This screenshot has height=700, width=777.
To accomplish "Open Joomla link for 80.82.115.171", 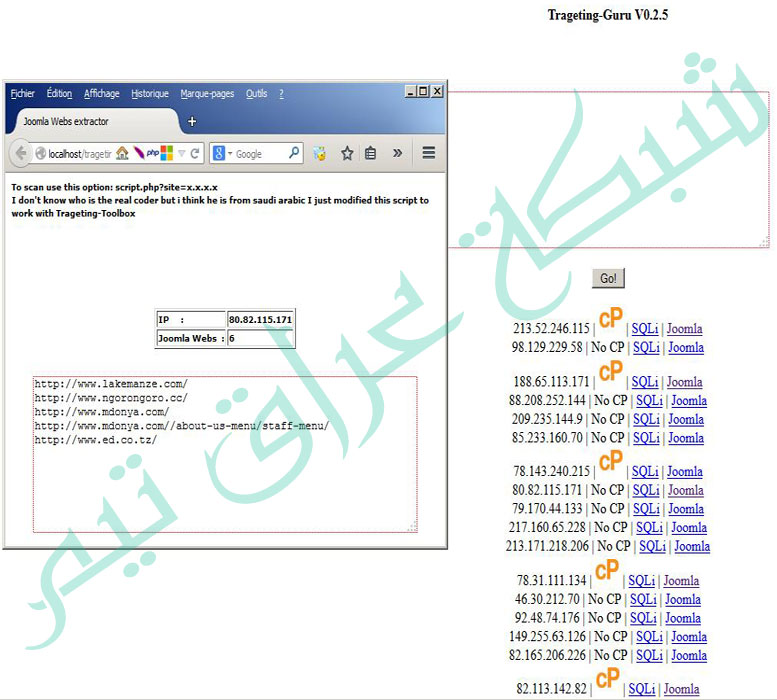I will point(686,490).
